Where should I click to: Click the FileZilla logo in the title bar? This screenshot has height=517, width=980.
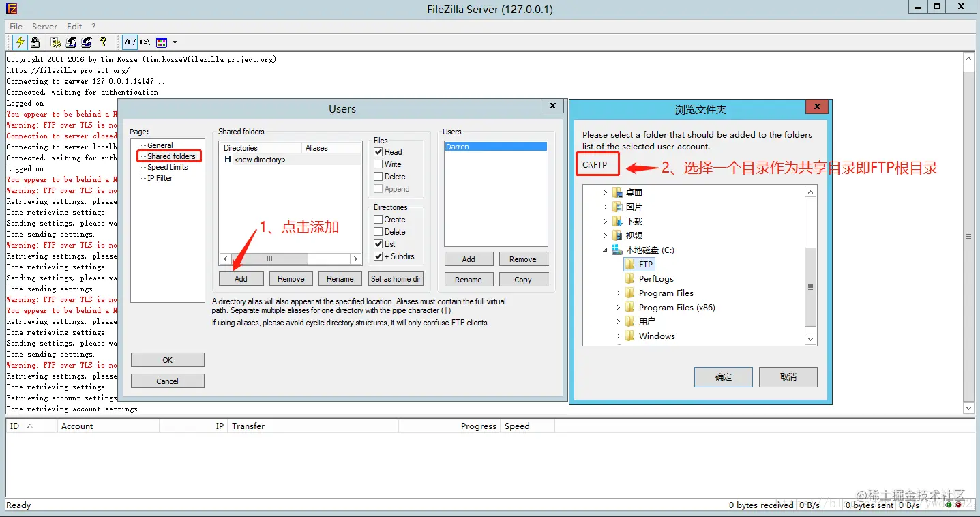point(11,9)
